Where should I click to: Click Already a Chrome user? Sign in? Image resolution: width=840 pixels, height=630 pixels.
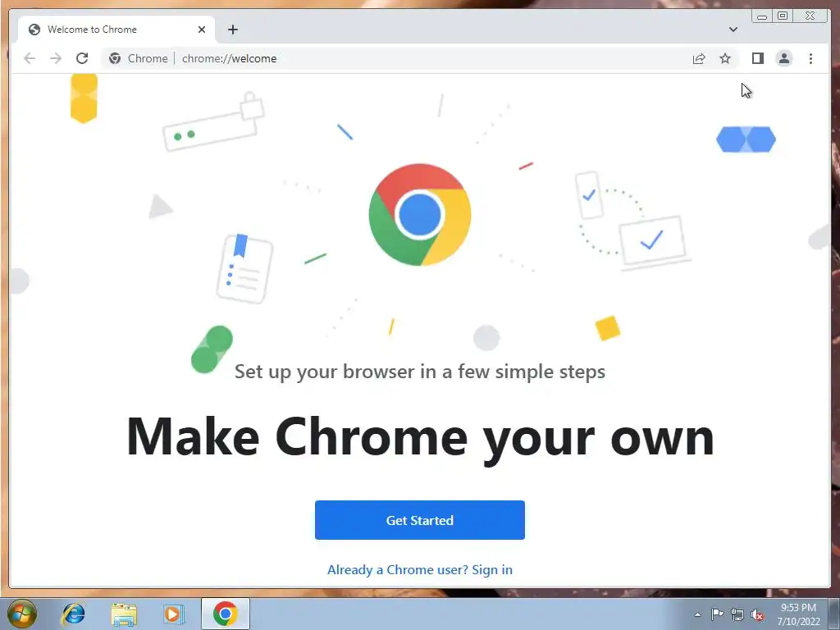tap(420, 569)
